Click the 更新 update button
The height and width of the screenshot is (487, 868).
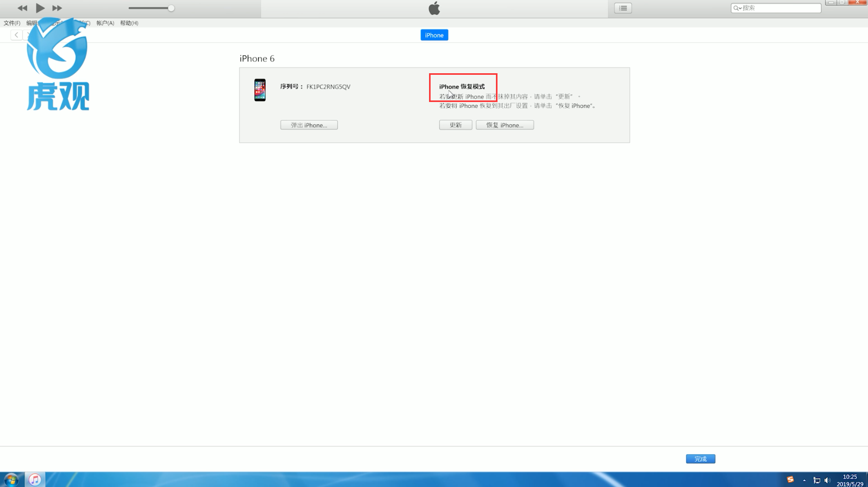[456, 125]
